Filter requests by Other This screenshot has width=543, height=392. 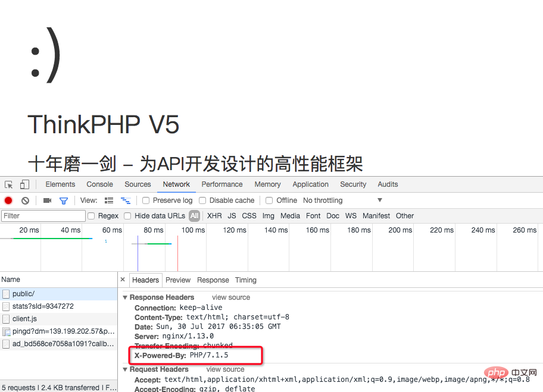click(405, 216)
